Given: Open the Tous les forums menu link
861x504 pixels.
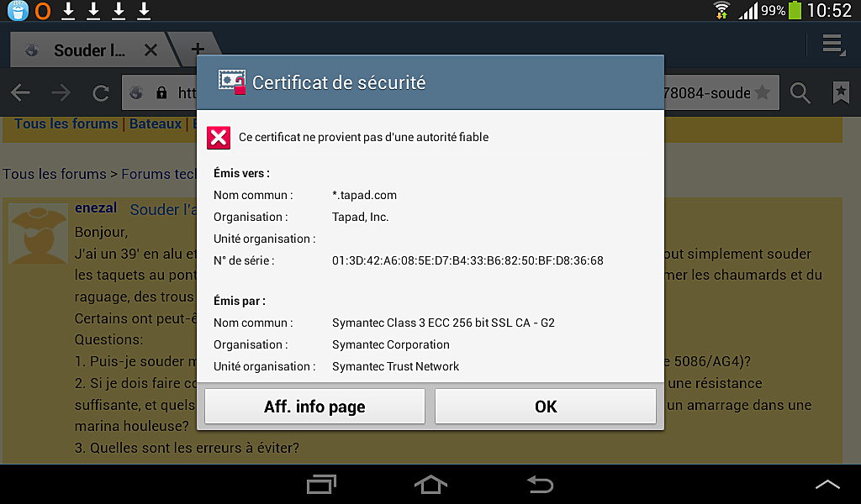Looking at the screenshot, I should (66, 124).
